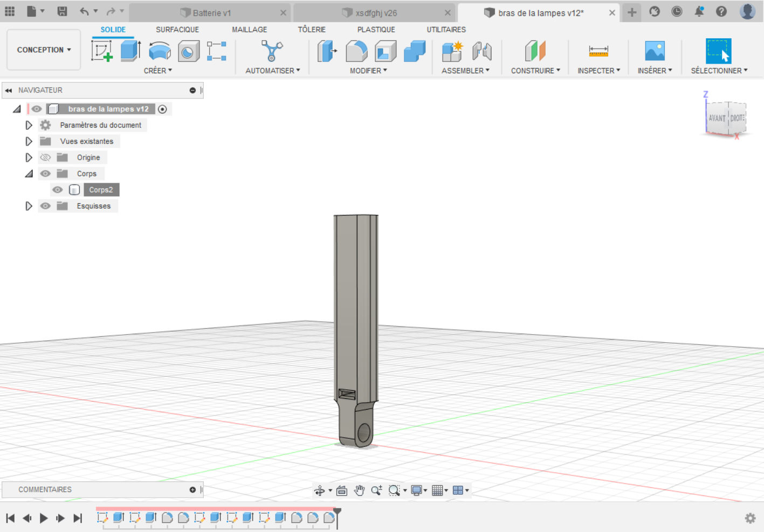Show the hidden Origine folder
The image size is (764, 532).
pos(45,157)
